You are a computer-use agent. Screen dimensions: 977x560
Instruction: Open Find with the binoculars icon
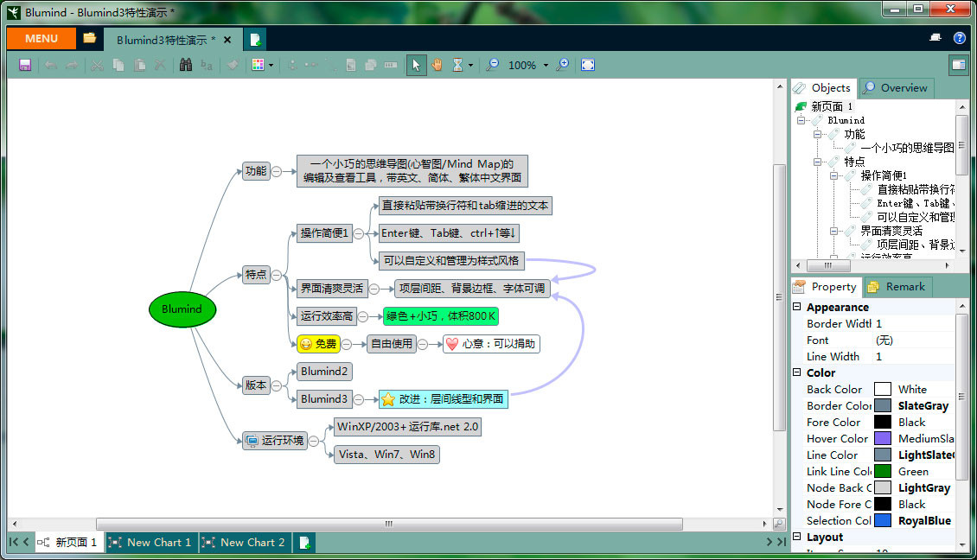[x=186, y=65]
